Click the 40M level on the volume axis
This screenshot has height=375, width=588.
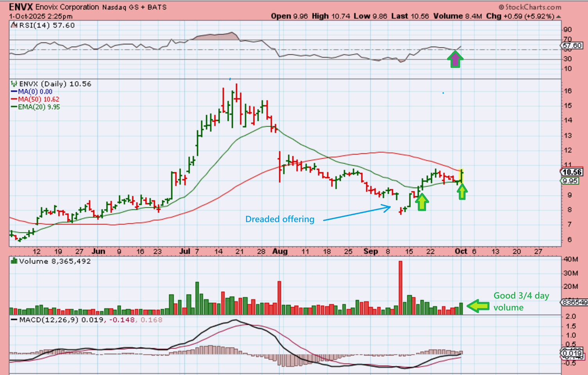tap(571, 259)
